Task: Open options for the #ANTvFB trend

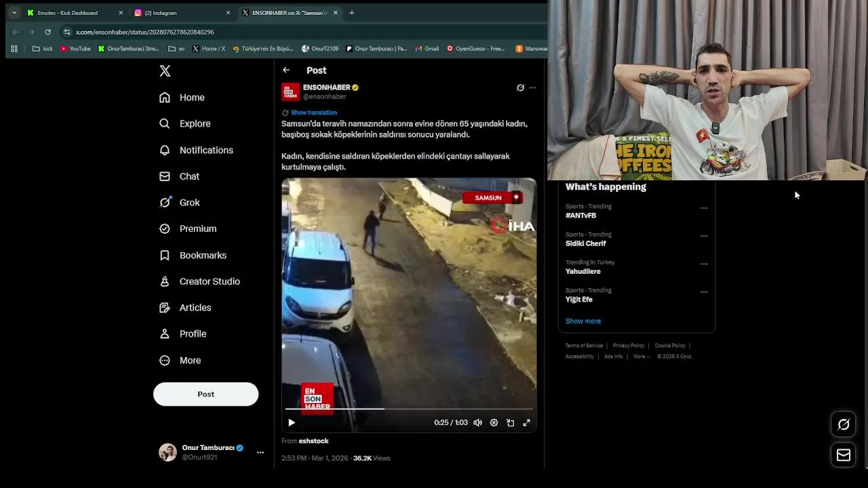Action: tap(704, 208)
